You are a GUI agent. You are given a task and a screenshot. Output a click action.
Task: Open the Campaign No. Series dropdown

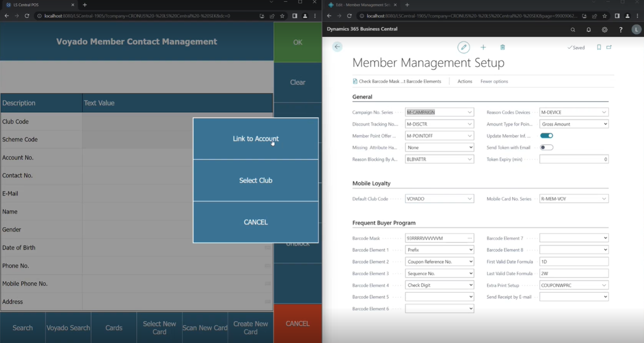pyautogui.click(x=469, y=112)
